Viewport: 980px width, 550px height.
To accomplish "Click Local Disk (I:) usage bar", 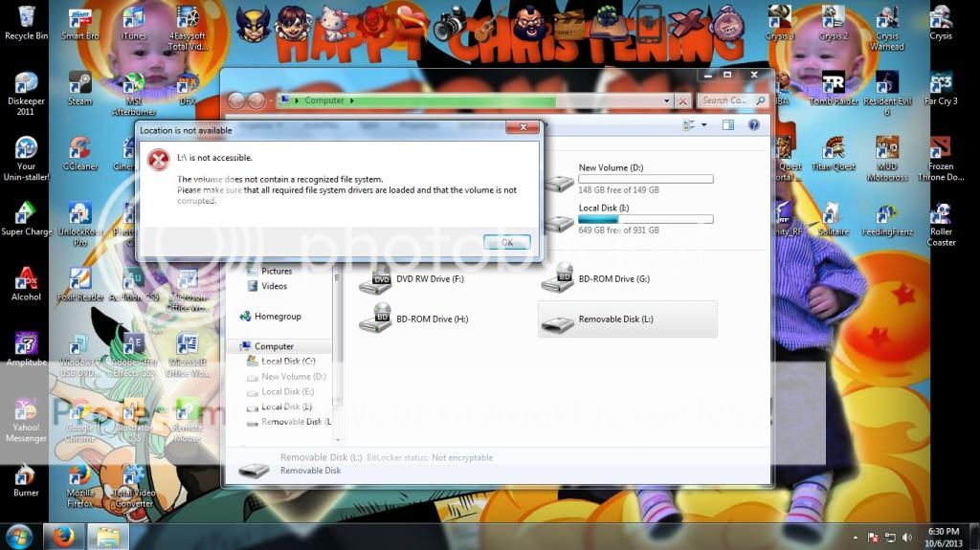I will (646, 219).
